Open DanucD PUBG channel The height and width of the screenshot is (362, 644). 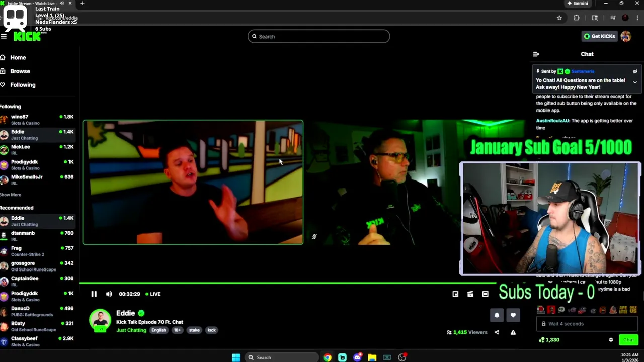coord(38,311)
